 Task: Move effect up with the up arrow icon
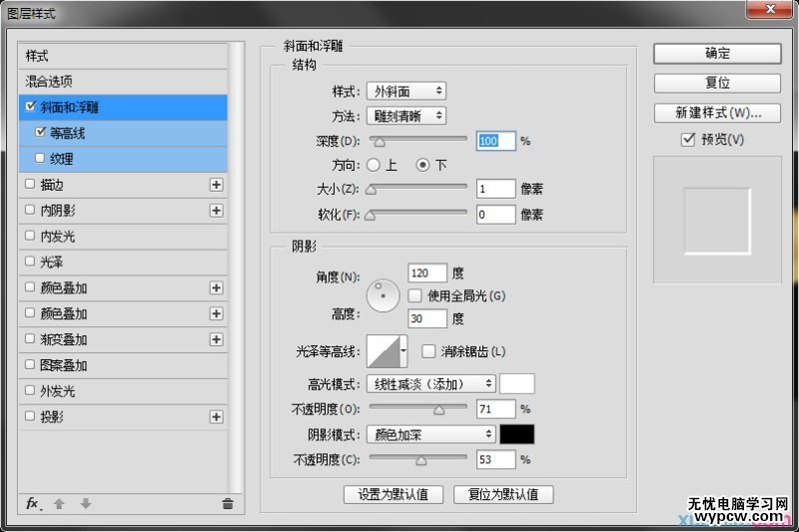point(59,503)
